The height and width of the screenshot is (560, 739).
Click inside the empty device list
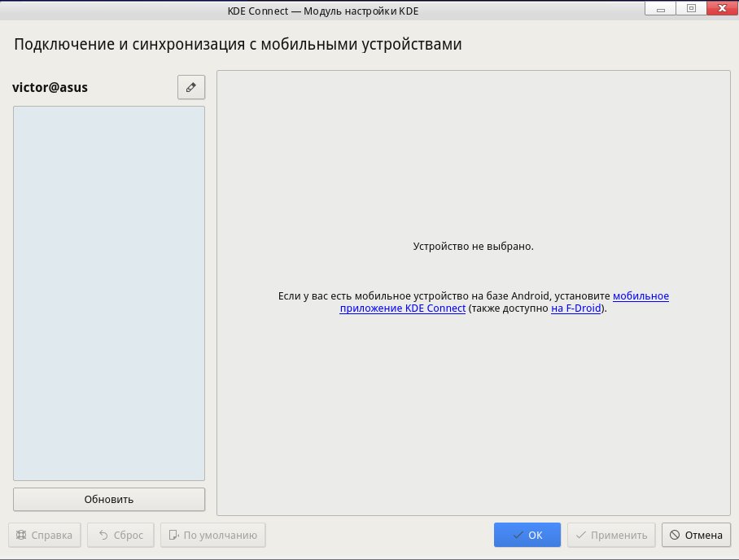click(x=109, y=293)
